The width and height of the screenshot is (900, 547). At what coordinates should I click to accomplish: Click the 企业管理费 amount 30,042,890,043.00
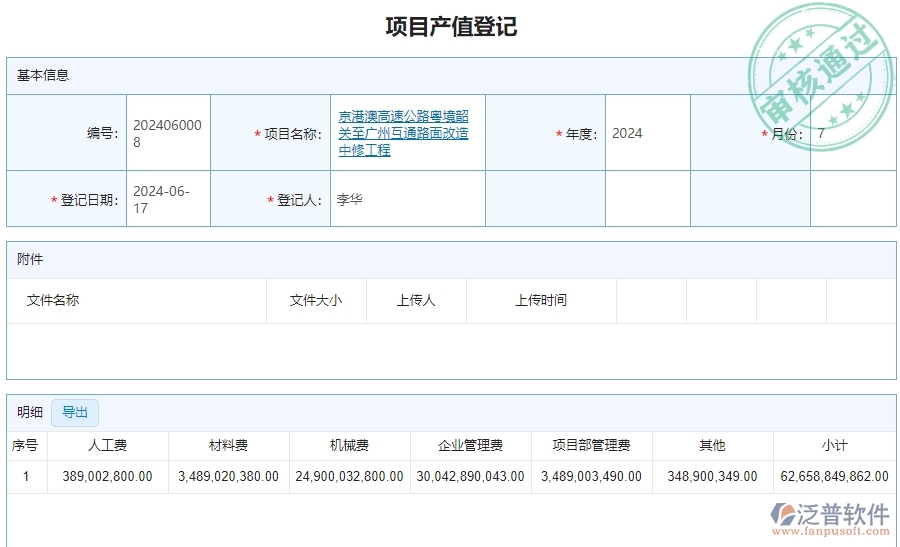click(x=471, y=476)
